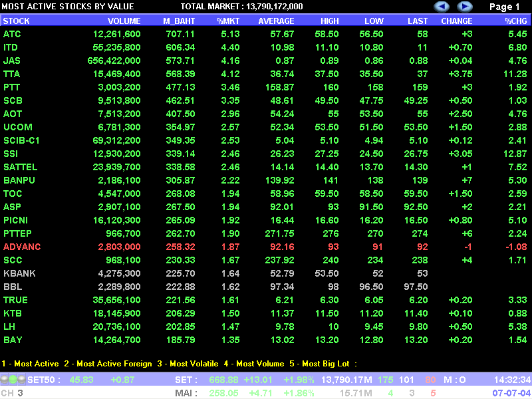Select the KTB stock symbol

(x=13, y=313)
